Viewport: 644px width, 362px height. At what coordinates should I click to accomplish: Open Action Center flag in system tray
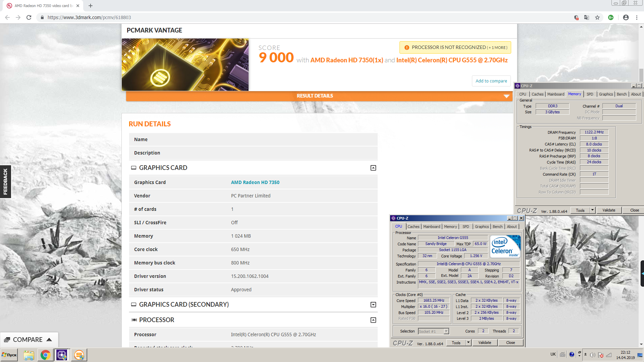[601, 355]
